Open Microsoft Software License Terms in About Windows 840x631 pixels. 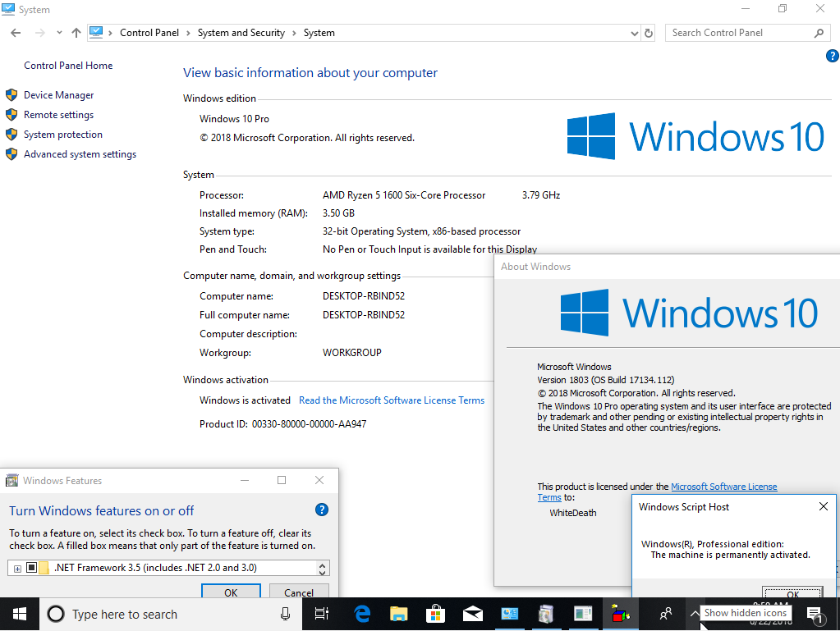pyautogui.click(x=723, y=487)
